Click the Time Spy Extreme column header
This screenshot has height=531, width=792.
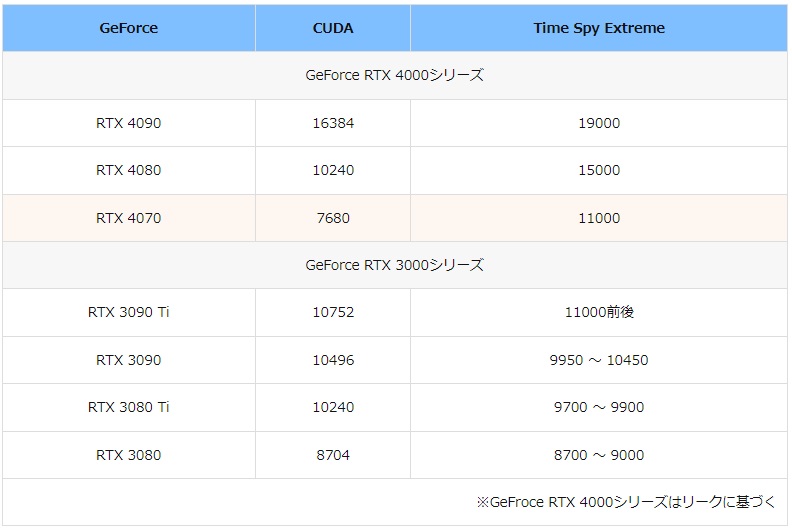click(x=598, y=28)
